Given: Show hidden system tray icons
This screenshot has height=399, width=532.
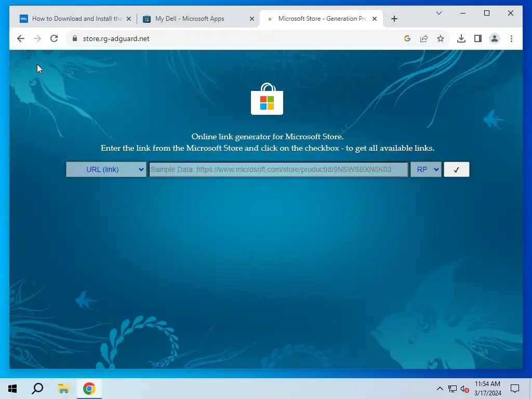Looking at the screenshot, I should coord(440,389).
